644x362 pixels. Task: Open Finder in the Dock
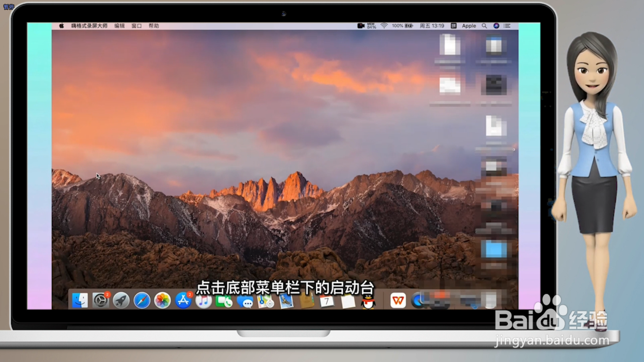[x=80, y=300]
